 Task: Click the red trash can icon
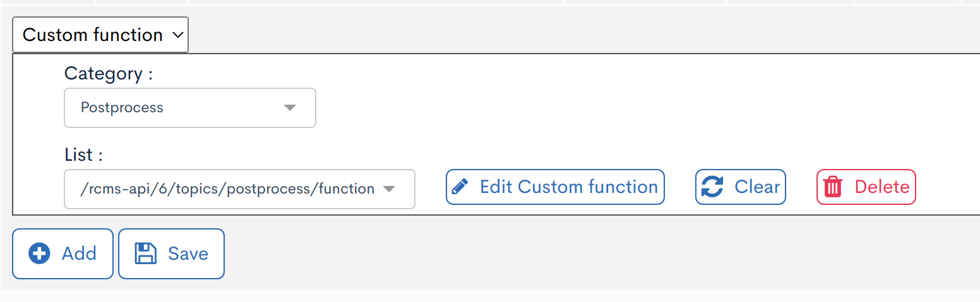pyautogui.click(x=834, y=187)
